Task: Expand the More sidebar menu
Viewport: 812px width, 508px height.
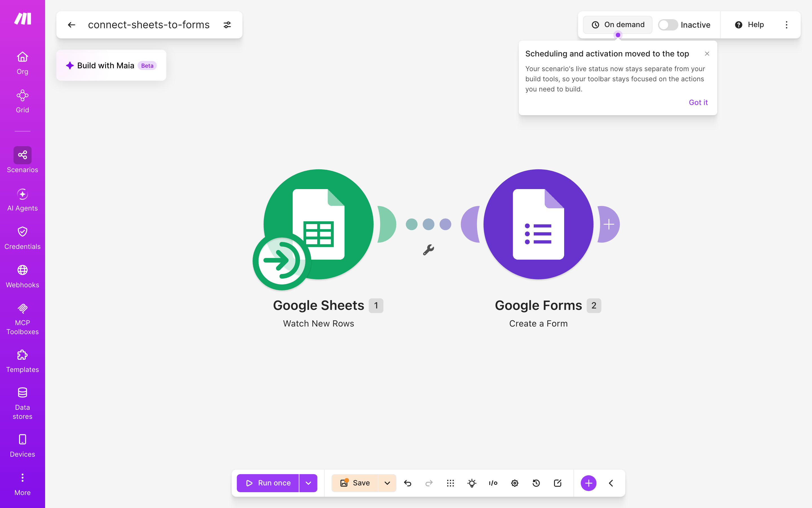Action: [23, 484]
